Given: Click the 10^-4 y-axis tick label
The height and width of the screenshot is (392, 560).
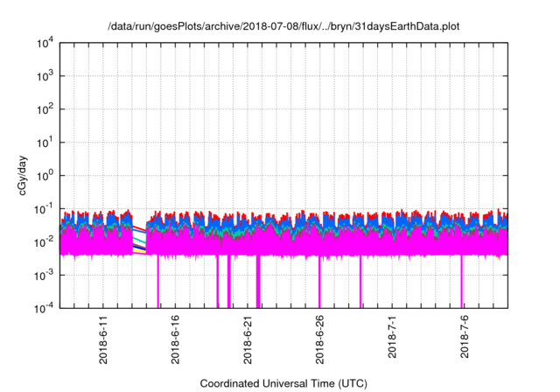Looking at the screenshot, I should pyautogui.click(x=44, y=308).
